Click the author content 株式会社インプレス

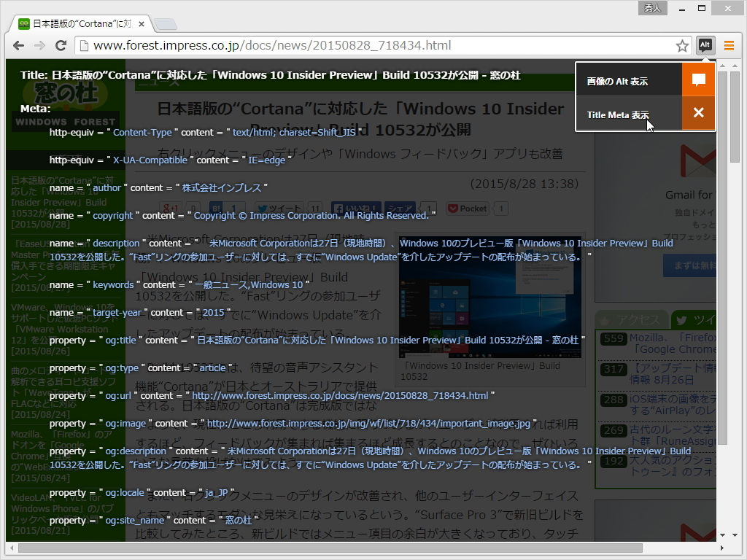point(222,187)
